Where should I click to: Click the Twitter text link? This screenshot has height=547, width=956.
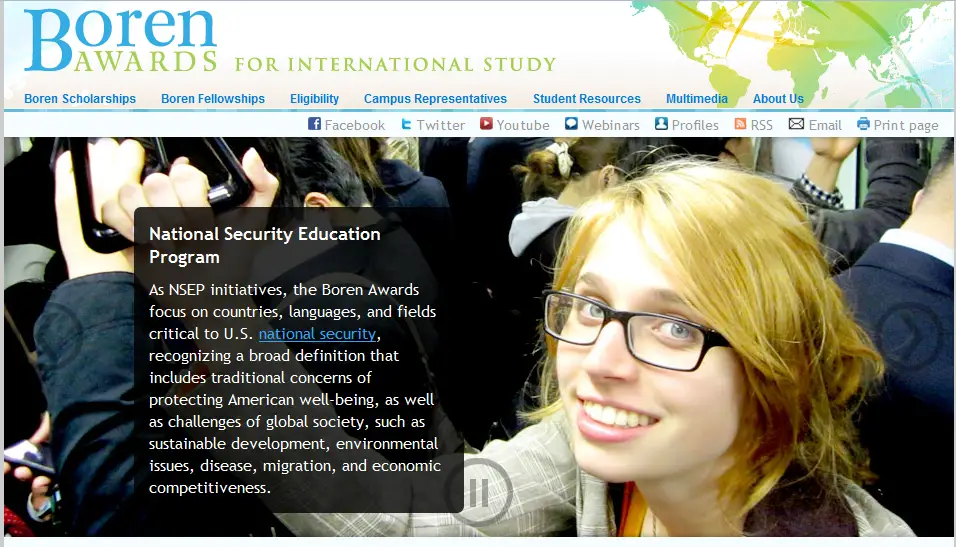[441, 125]
